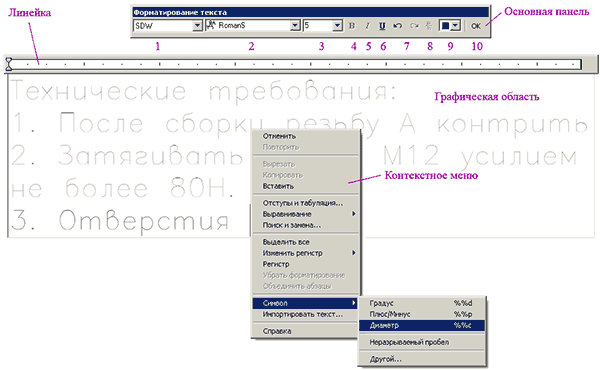600x370 pixels.
Task: Click 'усилием' in the text area
Action: click(519, 157)
